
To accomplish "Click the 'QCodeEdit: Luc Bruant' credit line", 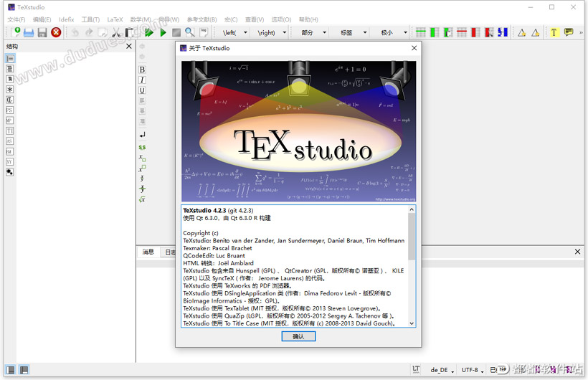I will pos(214,255).
